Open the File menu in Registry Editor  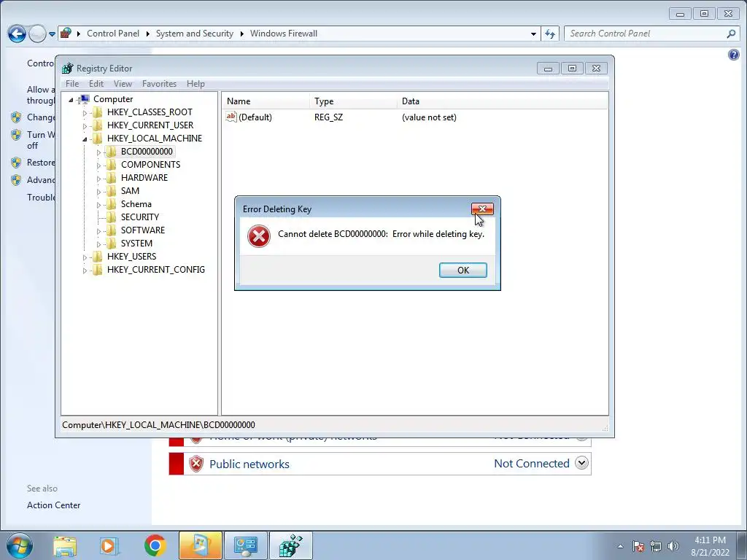[72, 84]
